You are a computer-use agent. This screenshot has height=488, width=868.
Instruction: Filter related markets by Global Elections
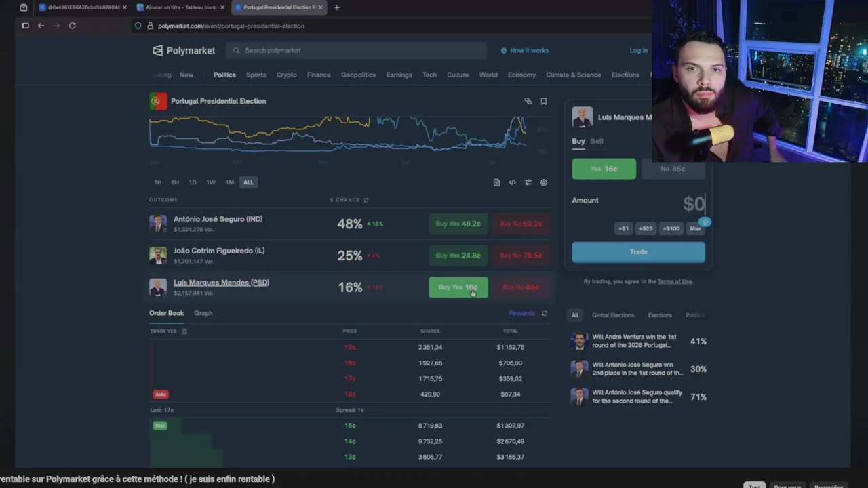pos(613,315)
